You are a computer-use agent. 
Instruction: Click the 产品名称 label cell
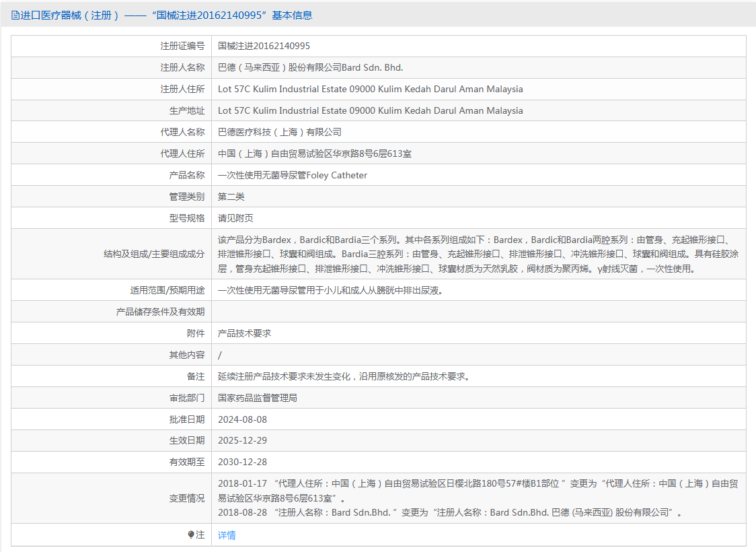(x=112, y=175)
